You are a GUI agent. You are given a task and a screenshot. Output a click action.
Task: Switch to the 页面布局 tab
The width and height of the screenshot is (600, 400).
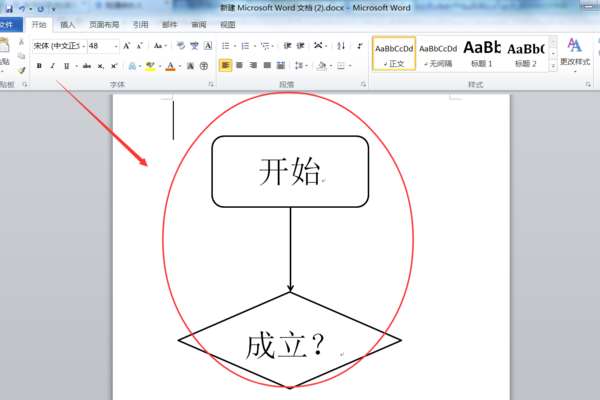[104, 25]
